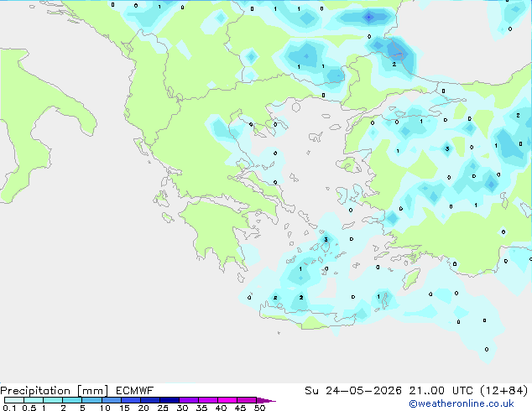The image size is (532, 411).
Task: Select the 20–25 mm dark blue swatch
Action: (150, 400)
